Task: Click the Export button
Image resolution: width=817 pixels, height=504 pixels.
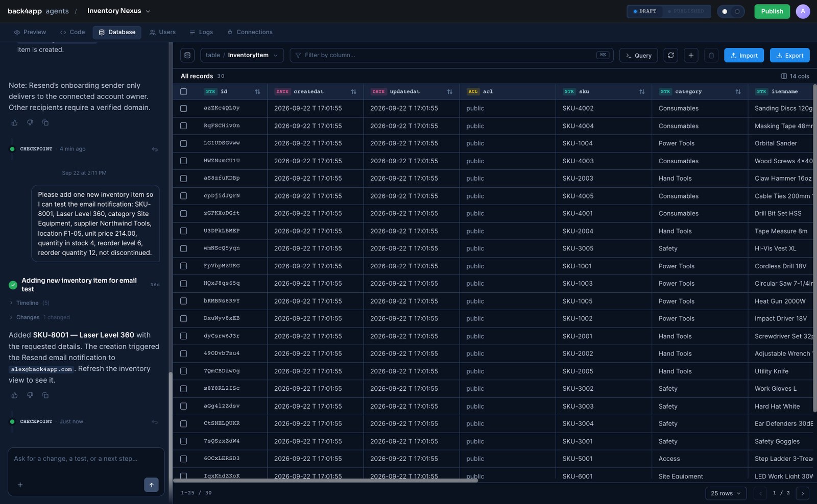Action: 790,55
